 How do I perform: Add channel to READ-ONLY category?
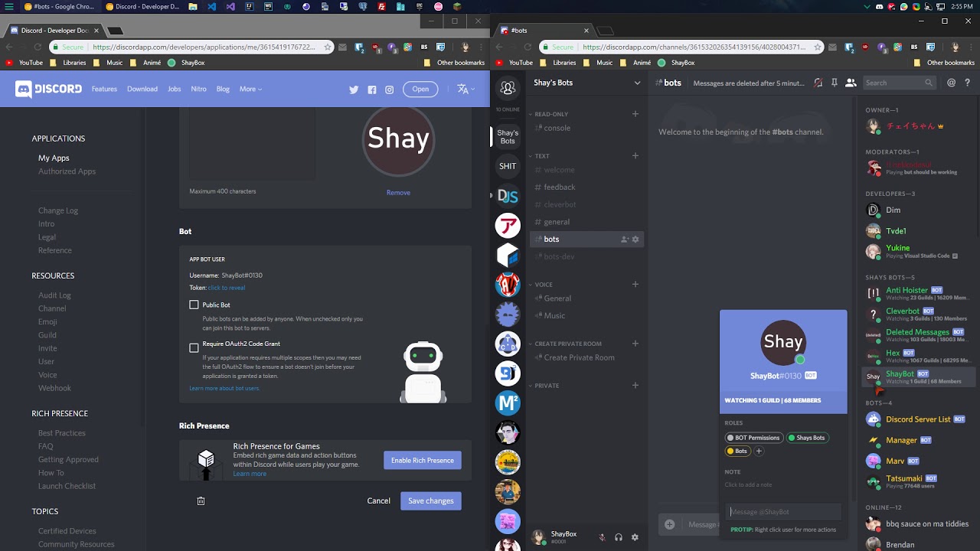click(x=635, y=114)
